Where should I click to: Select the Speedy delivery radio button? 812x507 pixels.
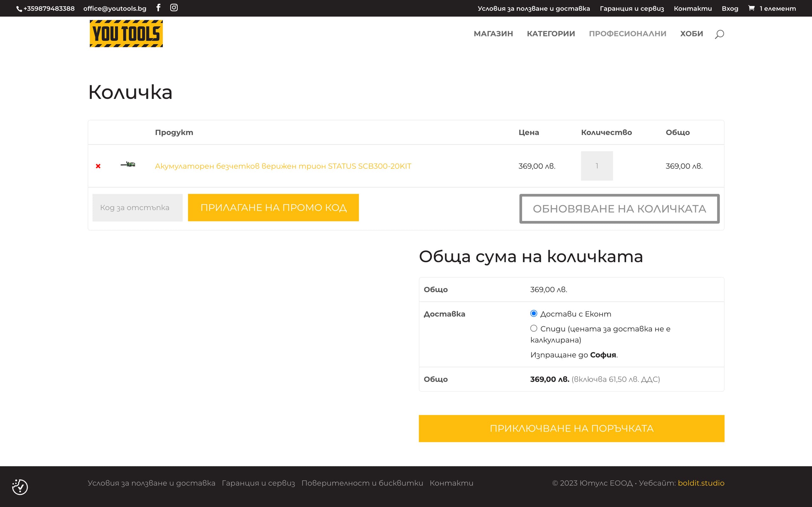(x=534, y=328)
